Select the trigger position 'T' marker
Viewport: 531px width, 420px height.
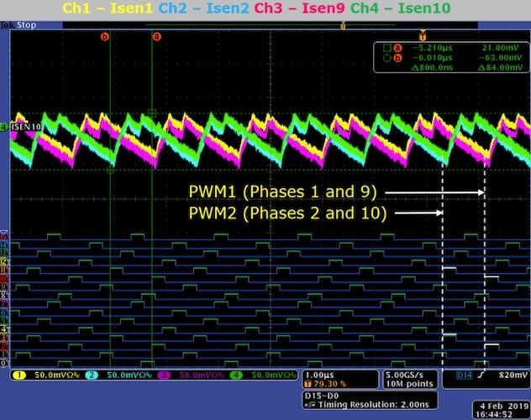(x=423, y=34)
